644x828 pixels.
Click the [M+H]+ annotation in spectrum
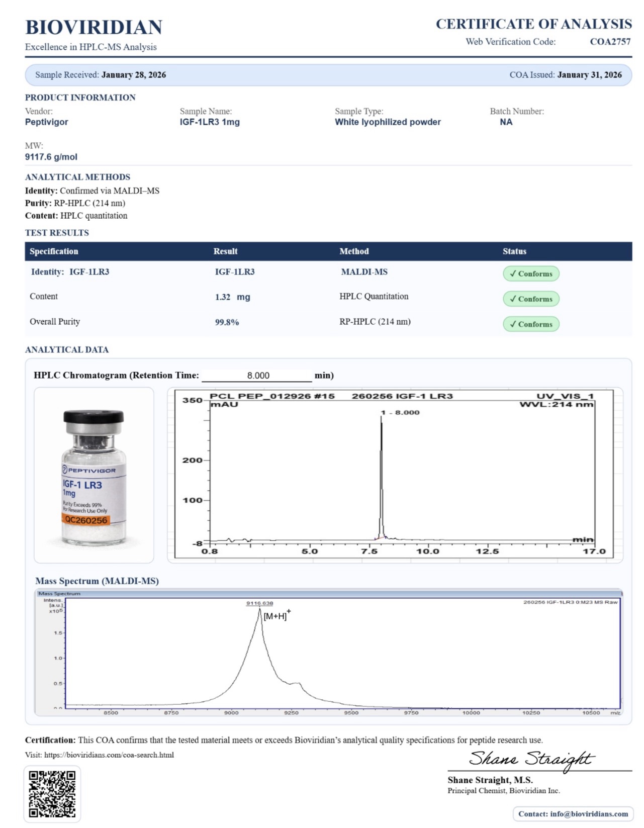pyautogui.click(x=277, y=615)
